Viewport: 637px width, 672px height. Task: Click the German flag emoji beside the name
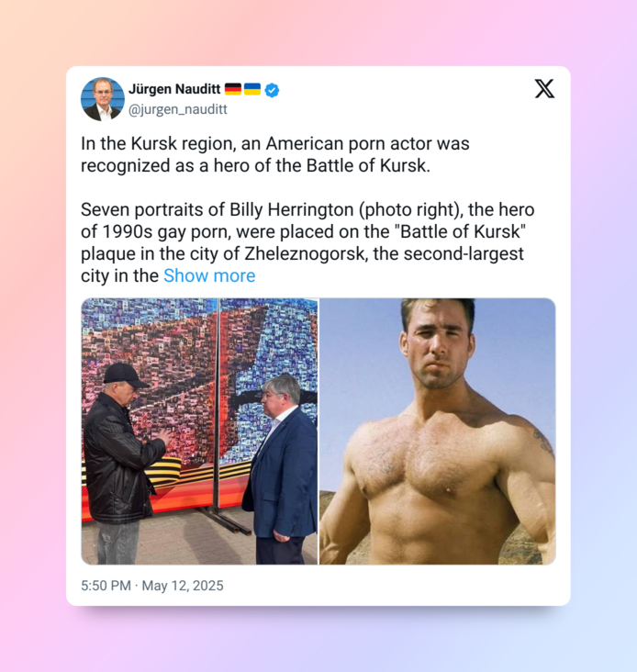233,89
